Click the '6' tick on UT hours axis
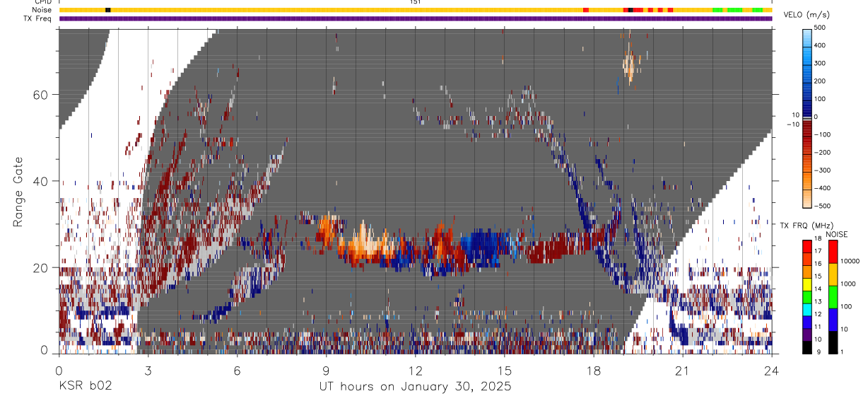 pos(237,371)
